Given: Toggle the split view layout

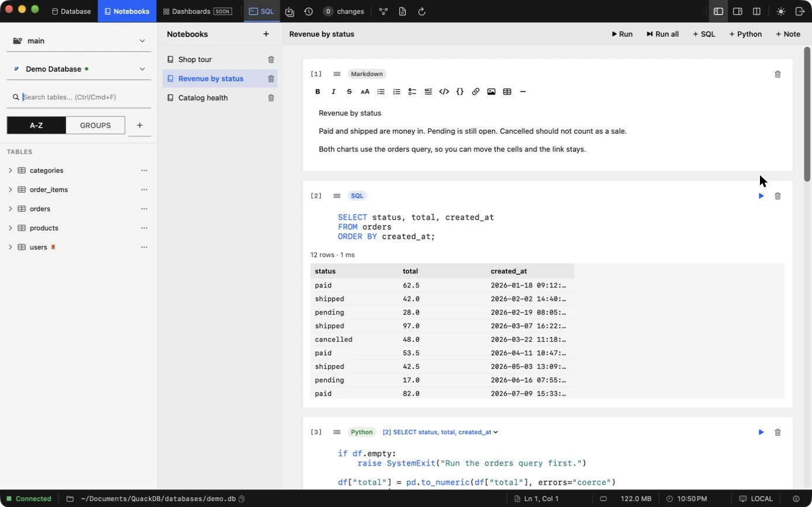Looking at the screenshot, I should (756, 11).
